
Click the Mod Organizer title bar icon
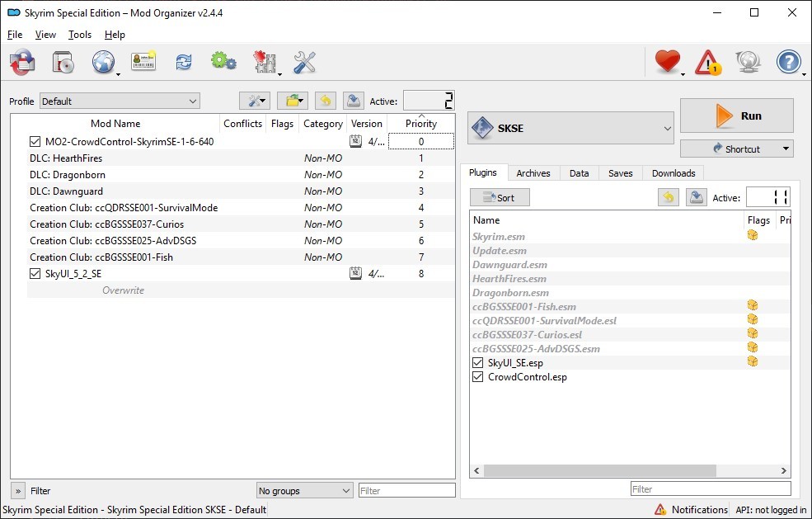(13, 12)
